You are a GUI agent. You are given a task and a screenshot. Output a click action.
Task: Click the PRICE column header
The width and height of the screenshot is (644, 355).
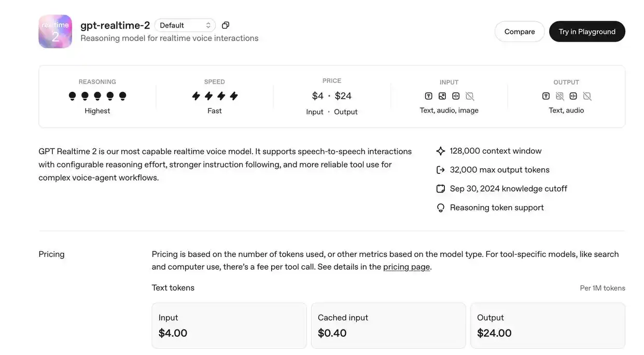coord(332,80)
